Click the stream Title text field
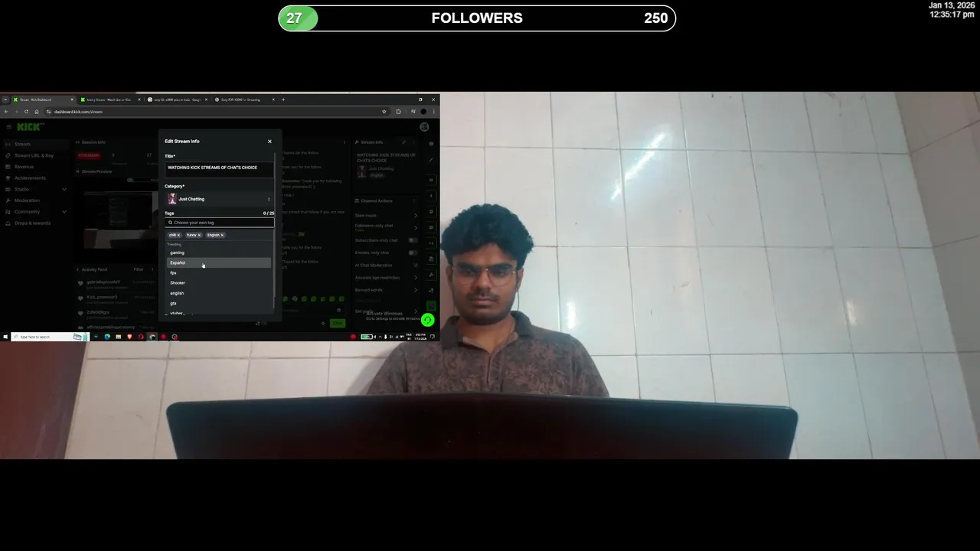Image resolution: width=980 pixels, height=551 pixels. pos(219,170)
